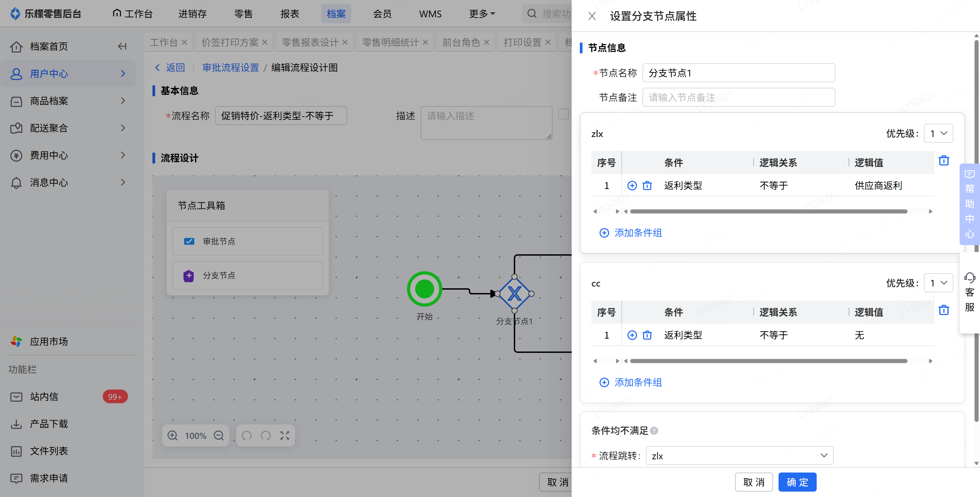Open the 会员 top menu
This screenshot has height=497, width=980.
coord(382,14)
